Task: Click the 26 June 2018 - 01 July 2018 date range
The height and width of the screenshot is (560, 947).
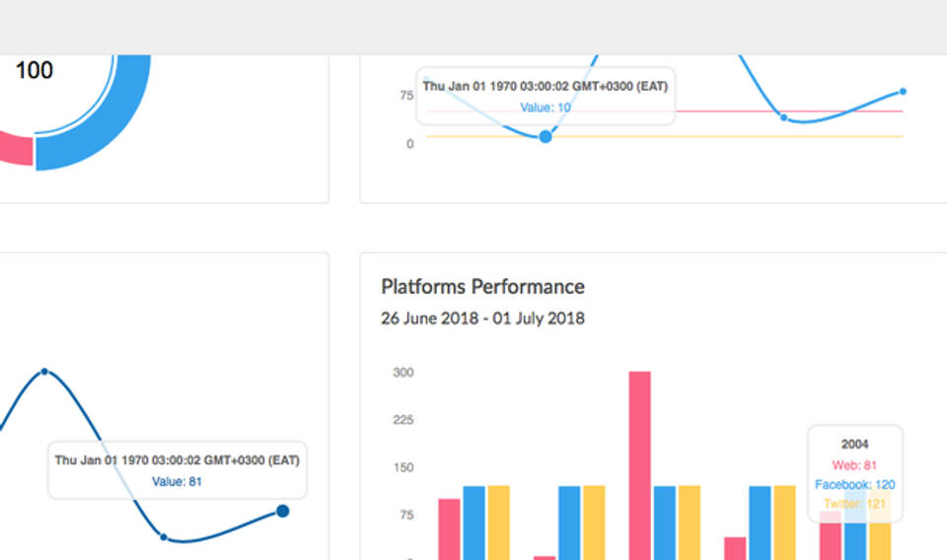Action: click(x=482, y=318)
